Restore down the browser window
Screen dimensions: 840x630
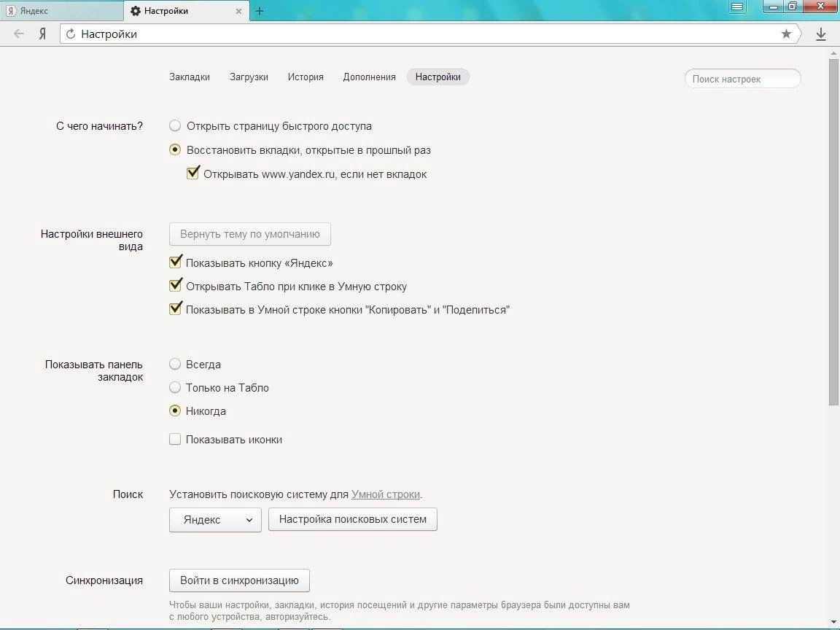pos(793,7)
